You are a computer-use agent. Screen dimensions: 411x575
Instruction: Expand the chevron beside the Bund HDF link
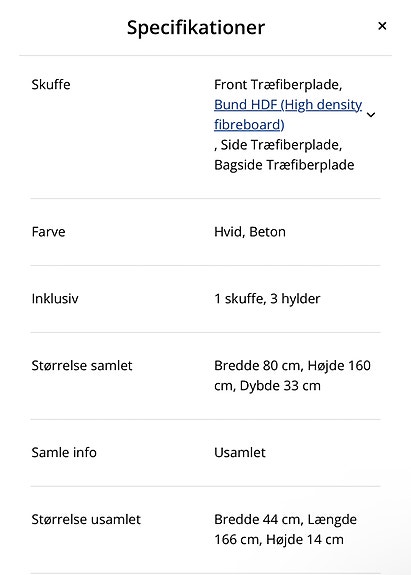tap(371, 115)
